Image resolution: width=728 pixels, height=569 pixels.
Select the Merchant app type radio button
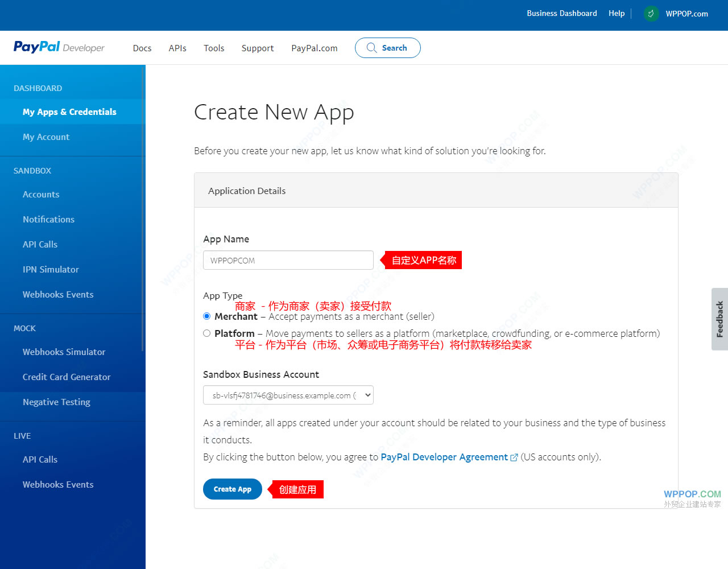coord(206,316)
